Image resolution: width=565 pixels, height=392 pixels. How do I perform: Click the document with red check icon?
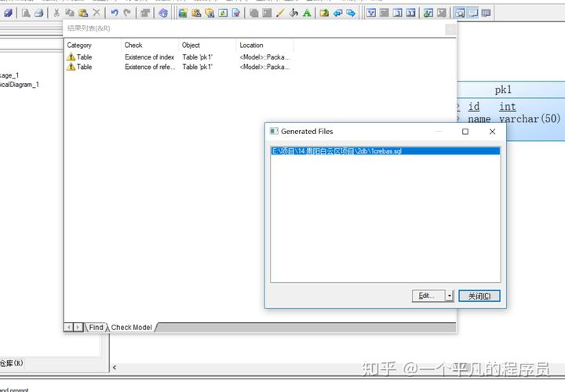[x=236, y=13]
